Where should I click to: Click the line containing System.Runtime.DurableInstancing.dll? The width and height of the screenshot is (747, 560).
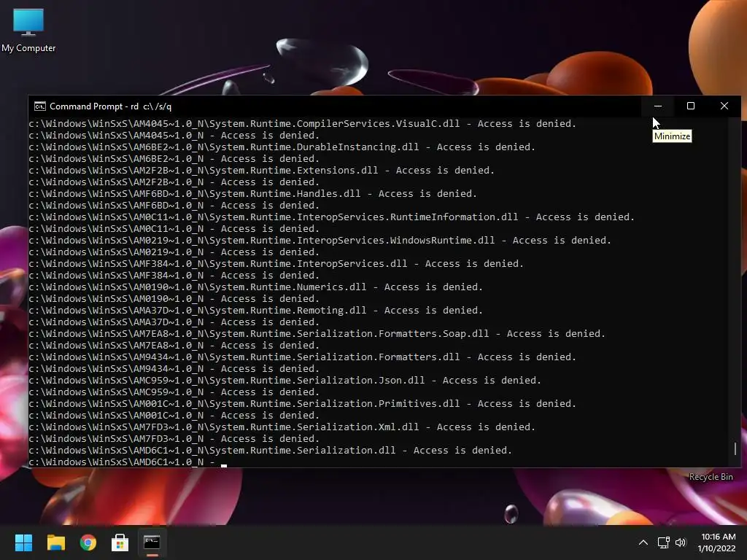pyautogui.click(x=282, y=147)
